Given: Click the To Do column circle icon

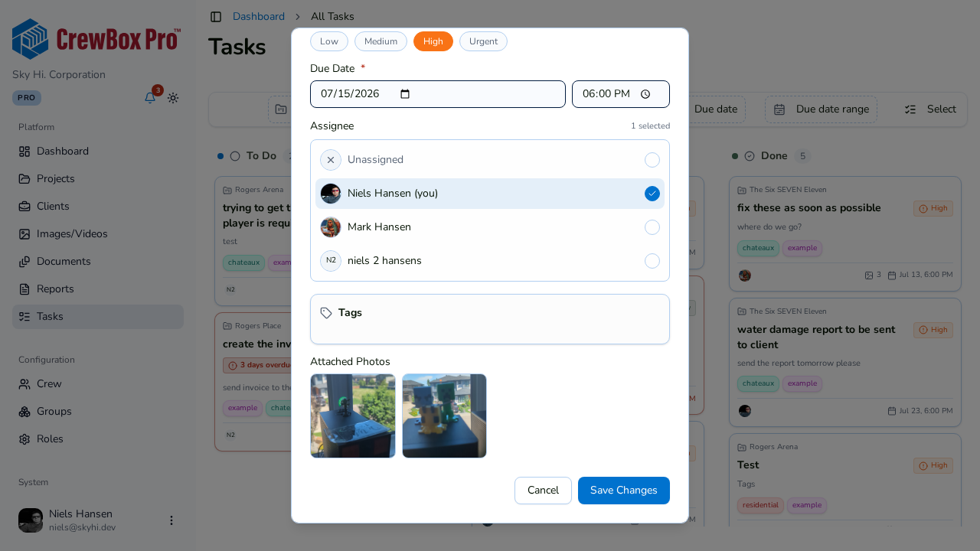Looking at the screenshot, I should (235, 156).
